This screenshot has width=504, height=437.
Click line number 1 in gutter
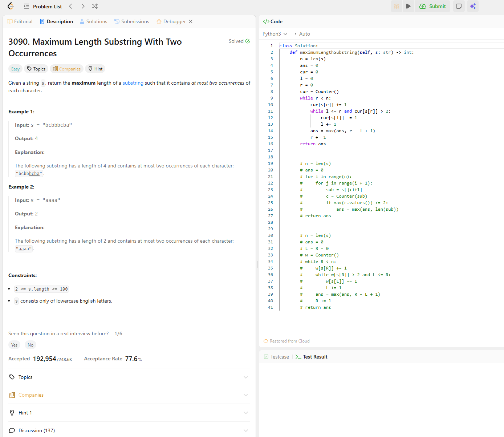coord(271,46)
